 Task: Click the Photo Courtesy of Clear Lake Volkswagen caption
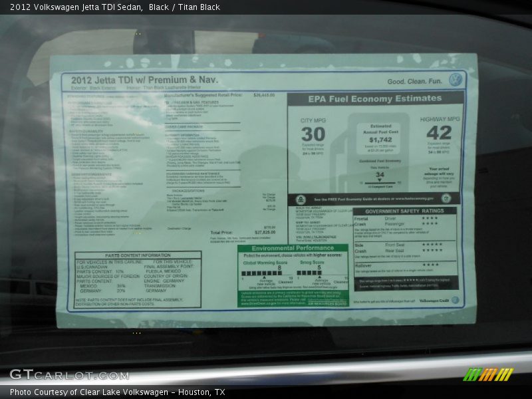coord(117,392)
